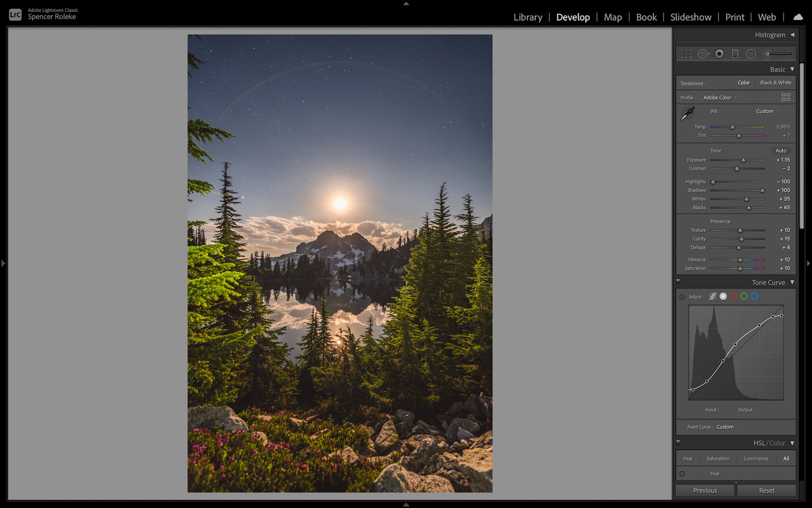Click the targeted adjustment tool icon

683,296
